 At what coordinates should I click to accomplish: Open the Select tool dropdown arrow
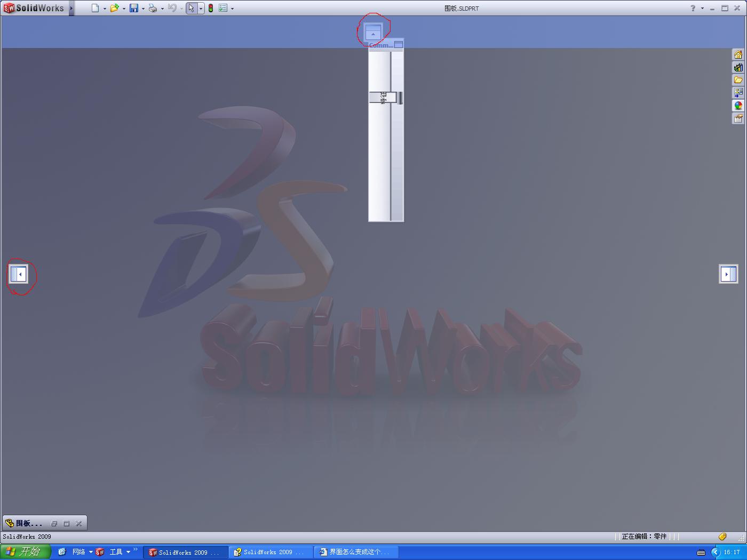pos(201,9)
